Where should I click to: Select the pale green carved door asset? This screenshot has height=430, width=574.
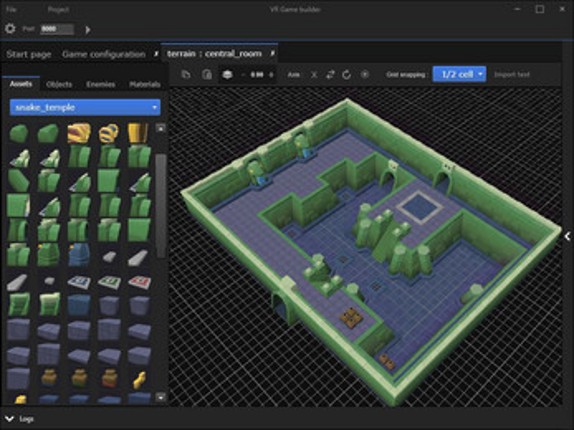pyautogui.click(x=49, y=304)
